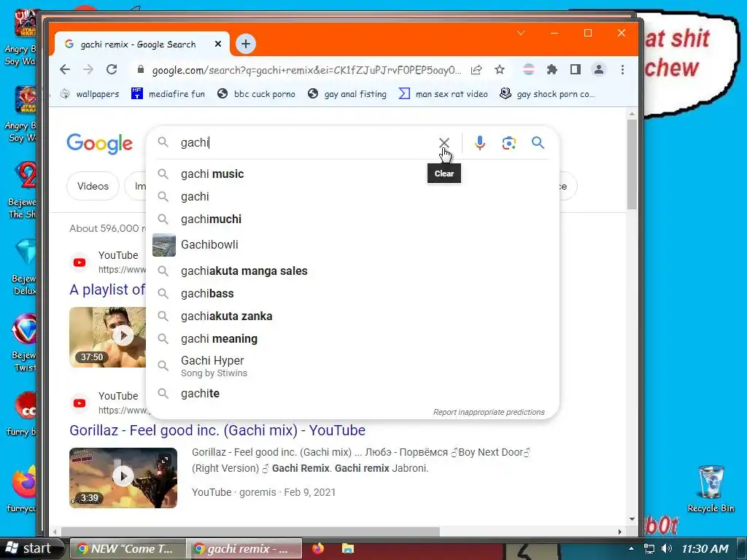The height and width of the screenshot is (560, 747).
Task: Open the Gorillaz Feel good inc. result
Action: click(x=217, y=430)
